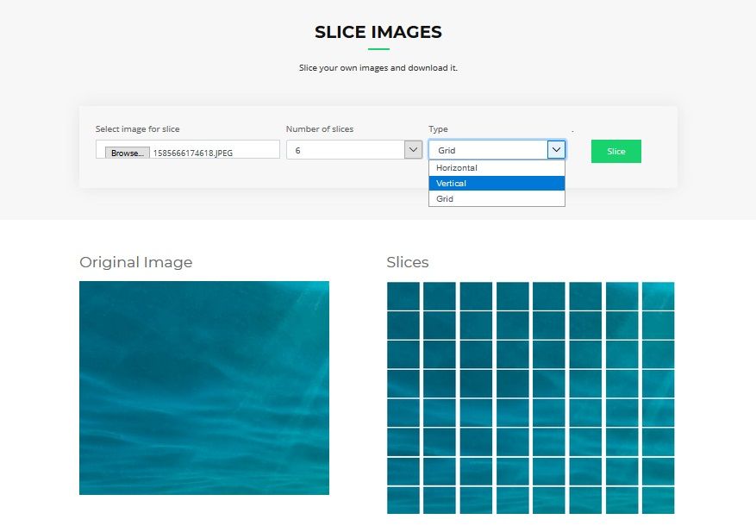Click the selected file name 1585666174618.JPEG

coord(193,153)
